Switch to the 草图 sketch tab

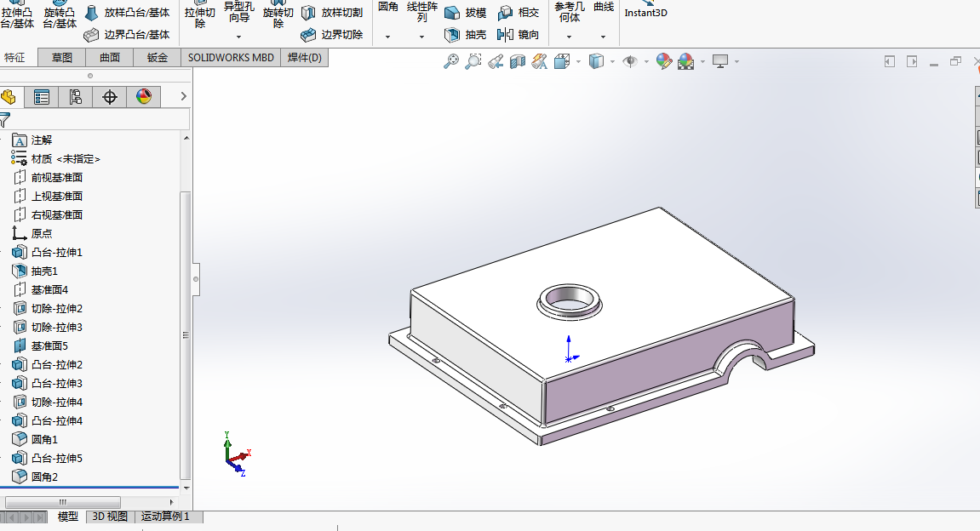[62, 58]
